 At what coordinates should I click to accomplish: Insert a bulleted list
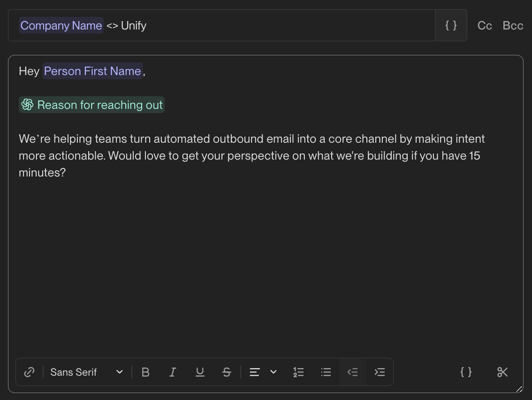point(326,372)
